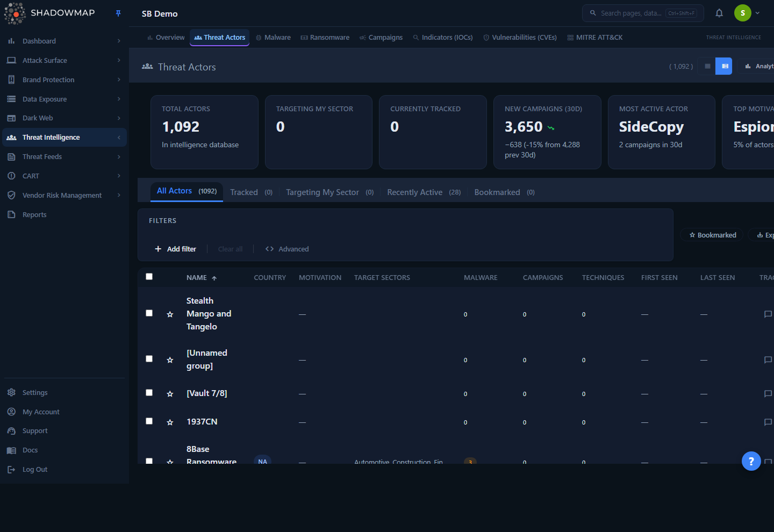Click the Dark Web icon
774x532 pixels.
[11, 118]
